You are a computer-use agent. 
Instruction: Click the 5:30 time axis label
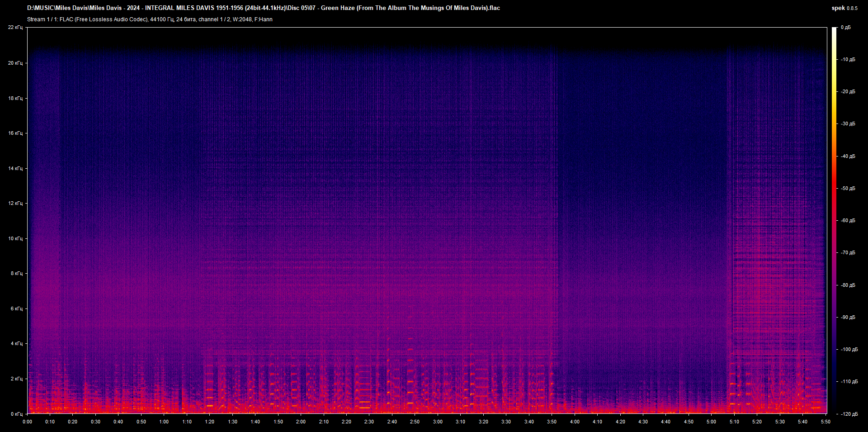pyautogui.click(x=780, y=422)
